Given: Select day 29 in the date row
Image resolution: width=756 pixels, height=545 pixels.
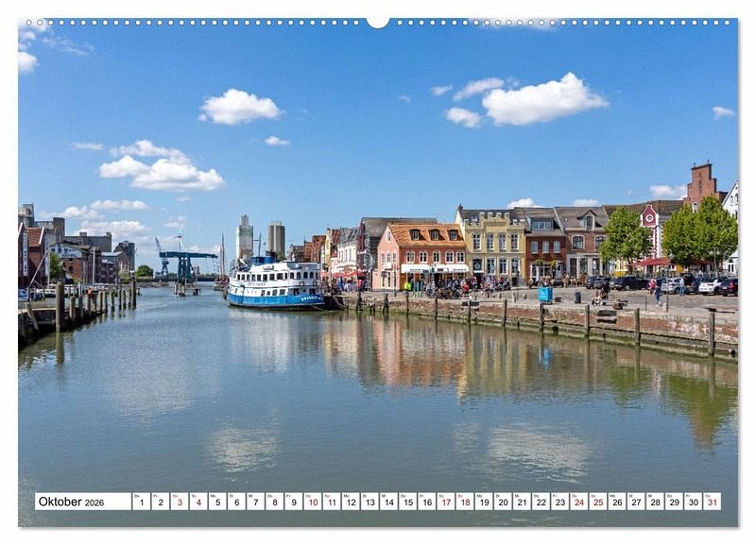Looking at the screenshot, I should (x=675, y=502).
